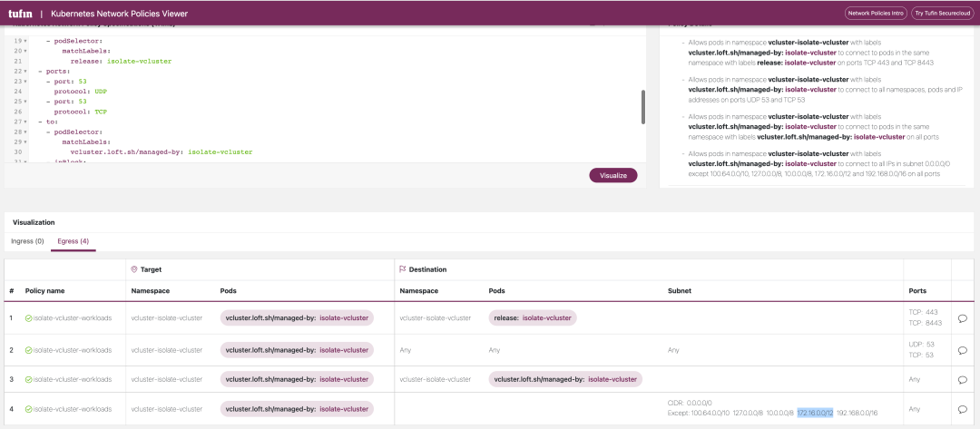This screenshot has width=980, height=429.
Task: Place cursor on line 21 release value
Action: coord(140,61)
